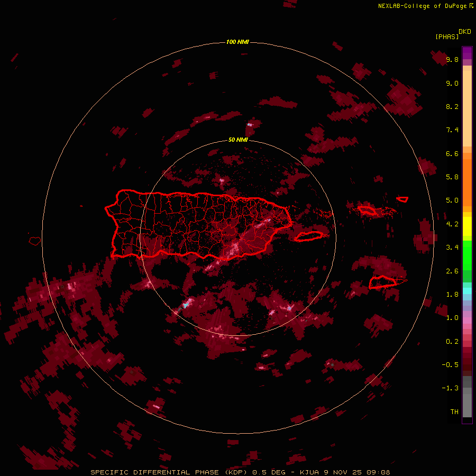
Task: Click the 7.4 legend value
Action: pyautogui.click(x=452, y=130)
